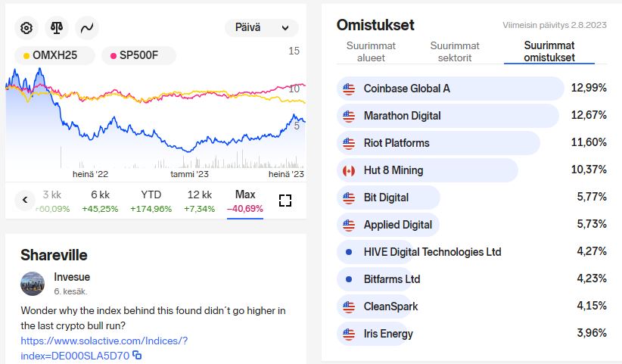Expand chart to fullscreen icon

tap(285, 201)
